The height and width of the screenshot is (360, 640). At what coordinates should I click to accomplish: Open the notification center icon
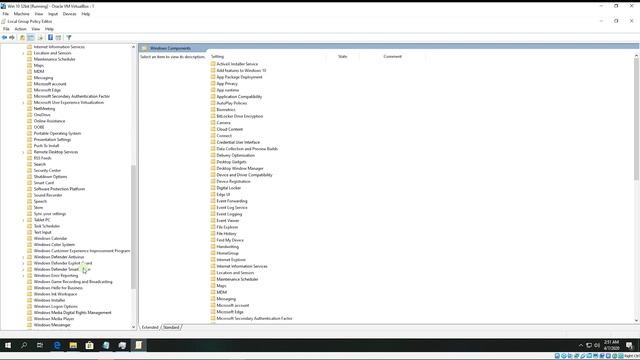point(629,345)
